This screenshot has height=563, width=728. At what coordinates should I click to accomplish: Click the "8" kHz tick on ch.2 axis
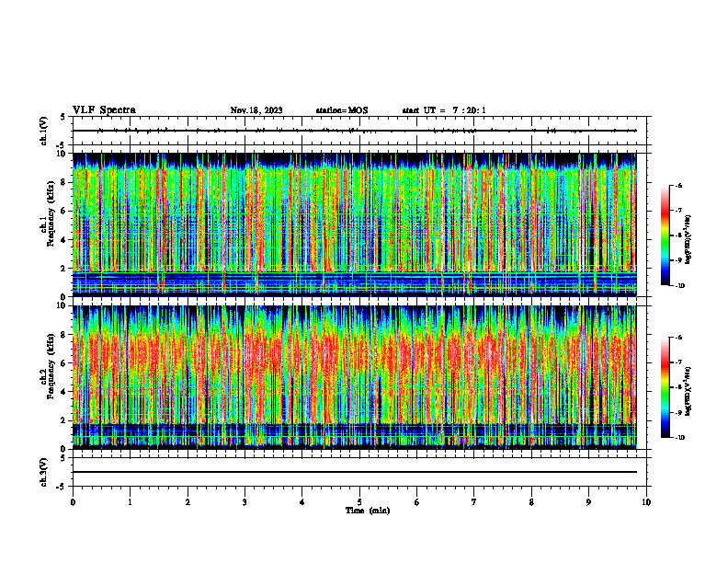click(64, 335)
